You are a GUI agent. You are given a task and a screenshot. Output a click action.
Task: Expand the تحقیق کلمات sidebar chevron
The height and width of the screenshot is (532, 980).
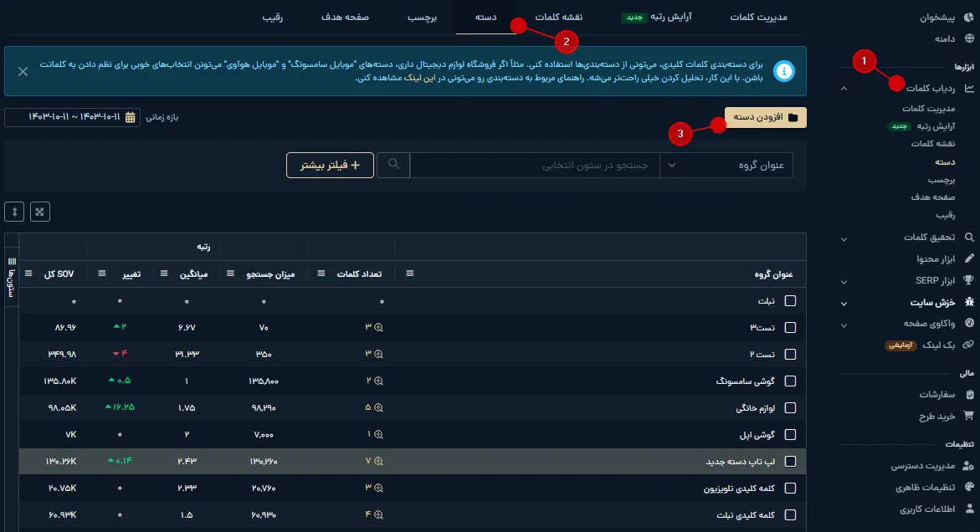(844, 239)
